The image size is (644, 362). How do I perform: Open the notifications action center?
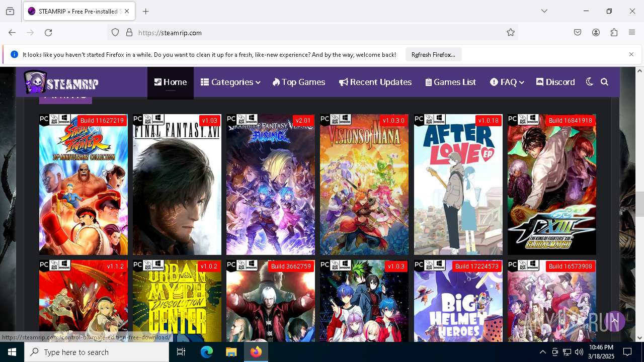pyautogui.click(x=627, y=352)
